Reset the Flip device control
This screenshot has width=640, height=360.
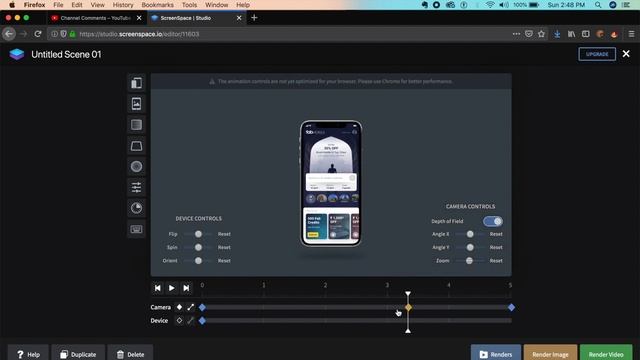pos(224,234)
